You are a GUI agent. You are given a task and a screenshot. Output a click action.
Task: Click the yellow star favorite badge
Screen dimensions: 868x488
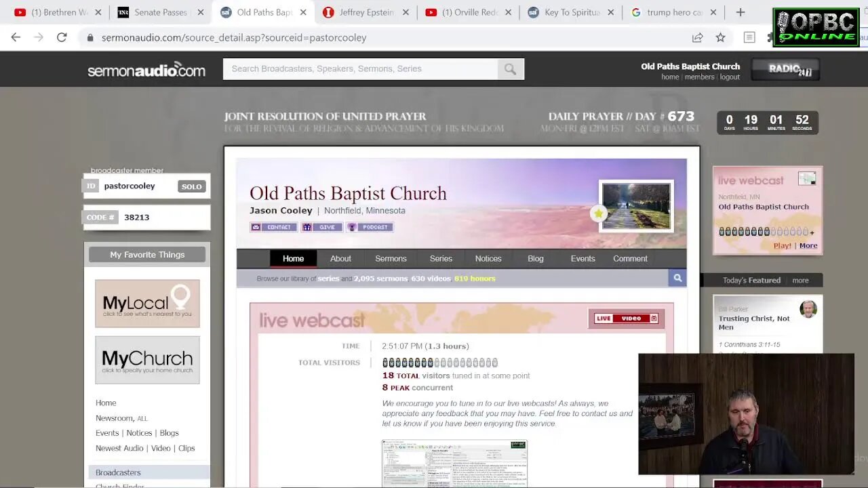598,213
